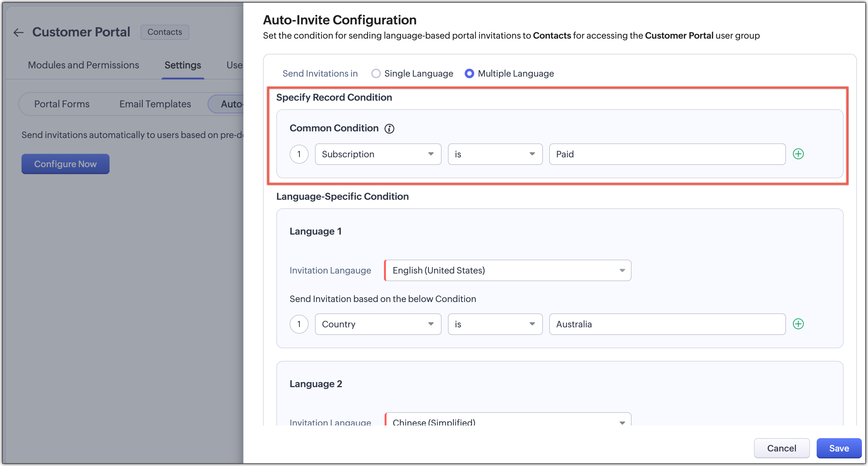Select the Single Language radio button
The height and width of the screenshot is (466, 868).
376,73
